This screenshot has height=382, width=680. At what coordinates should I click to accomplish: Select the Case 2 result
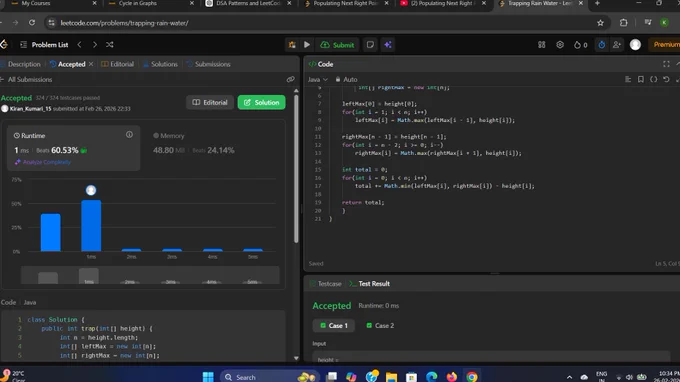click(380, 326)
